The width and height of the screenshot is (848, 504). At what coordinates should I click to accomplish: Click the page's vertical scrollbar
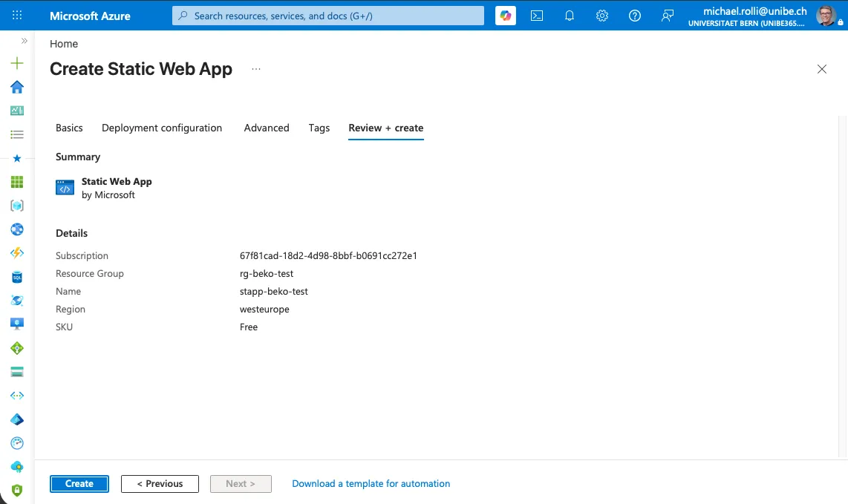pos(843,287)
